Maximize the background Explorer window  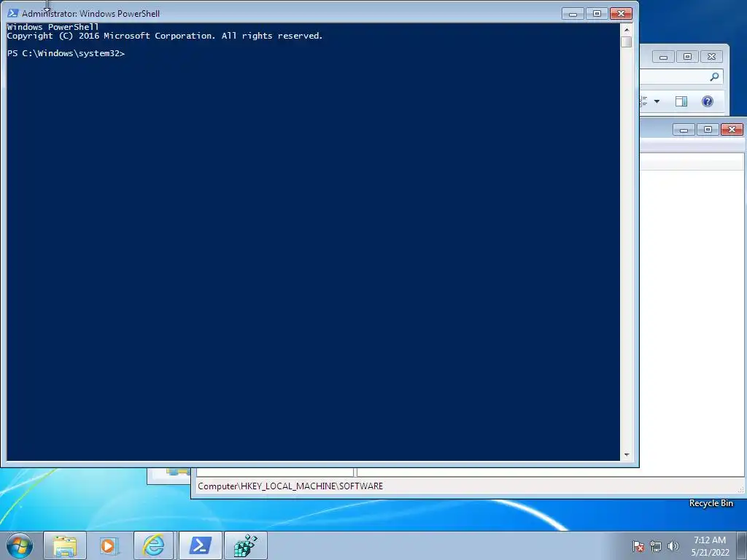[x=687, y=57]
